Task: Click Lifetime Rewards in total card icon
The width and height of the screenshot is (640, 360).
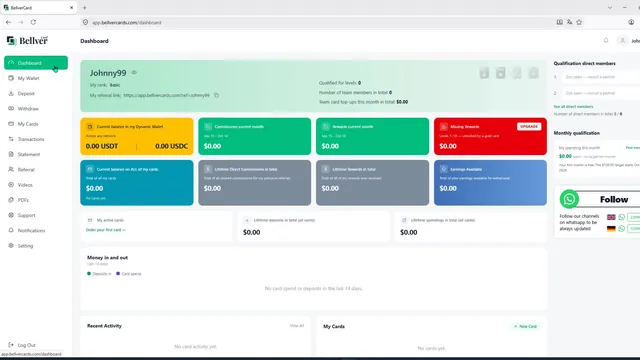Action: click(326, 169)
